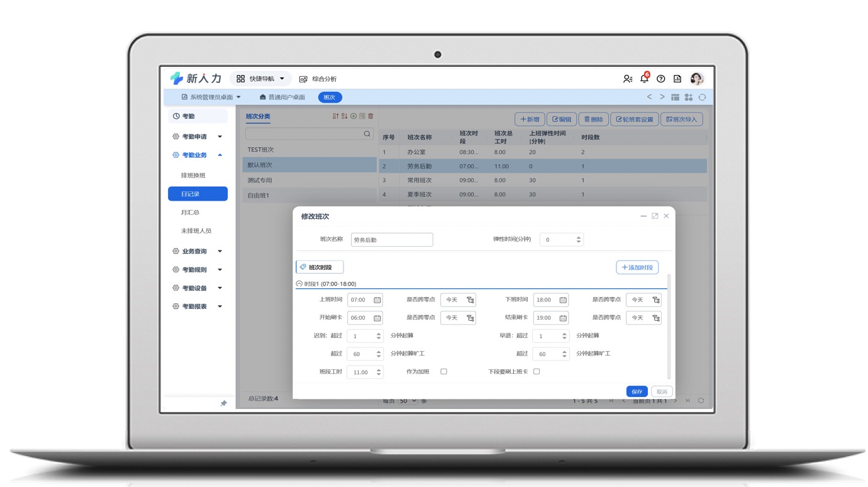Open the notification bell with badge
The width and height of the screenshot is (868, 487).
pos(644,79)
